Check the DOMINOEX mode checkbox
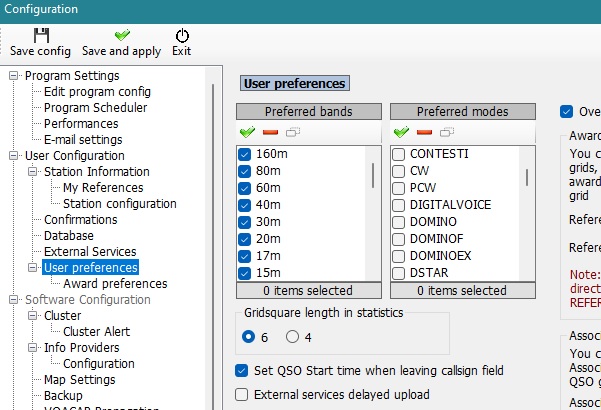The height and width of the screenshot is (410, 601). pos(399,256)
